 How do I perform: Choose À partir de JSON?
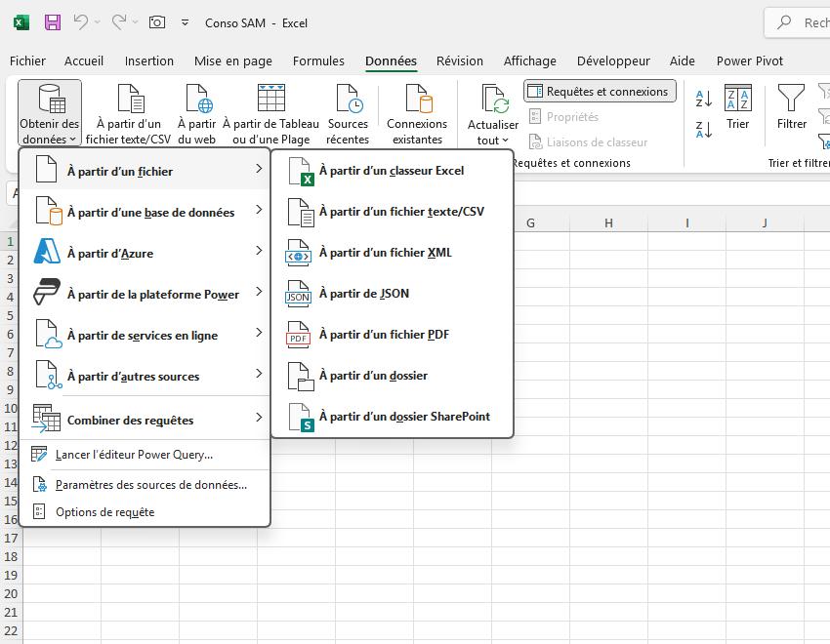(x=393, y=294)
